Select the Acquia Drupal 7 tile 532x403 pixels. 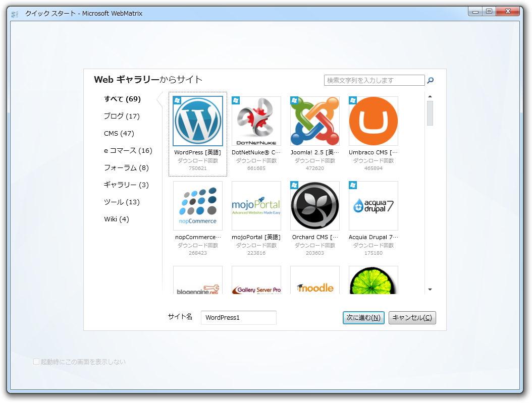tap(373, 206)
